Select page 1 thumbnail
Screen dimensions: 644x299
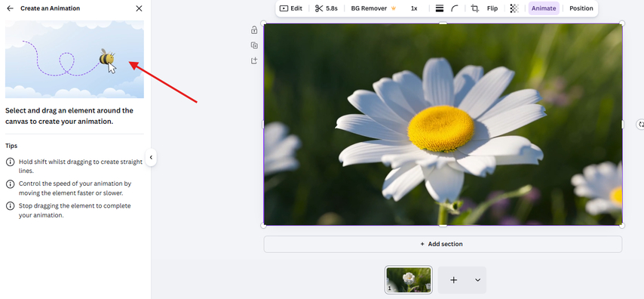tap(409, 279)
